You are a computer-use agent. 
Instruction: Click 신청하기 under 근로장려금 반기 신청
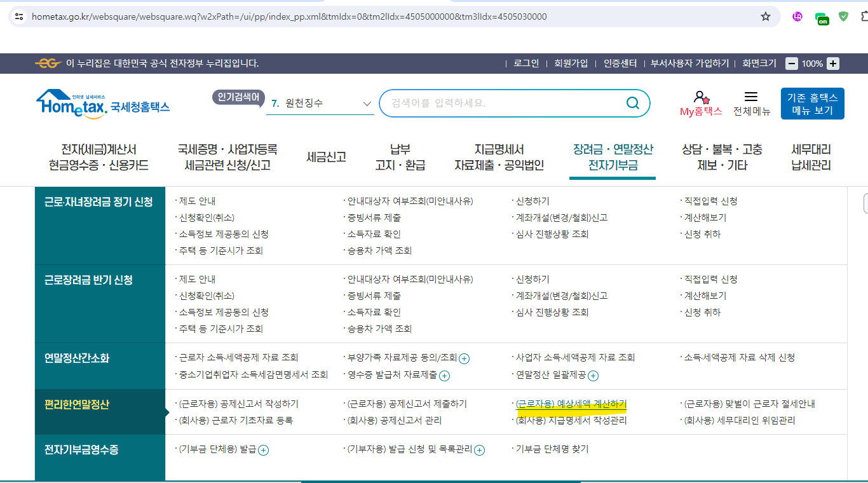click(532, 280)
